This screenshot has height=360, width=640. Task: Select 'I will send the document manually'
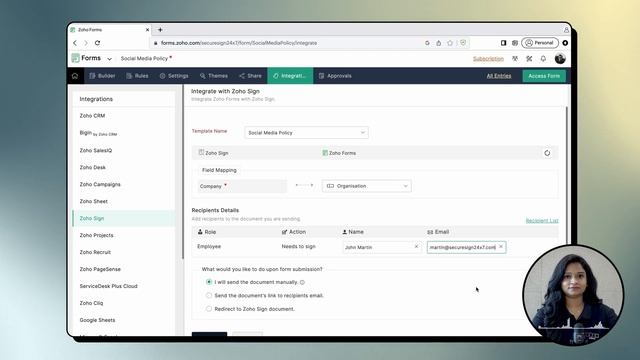tap(209, 282)
